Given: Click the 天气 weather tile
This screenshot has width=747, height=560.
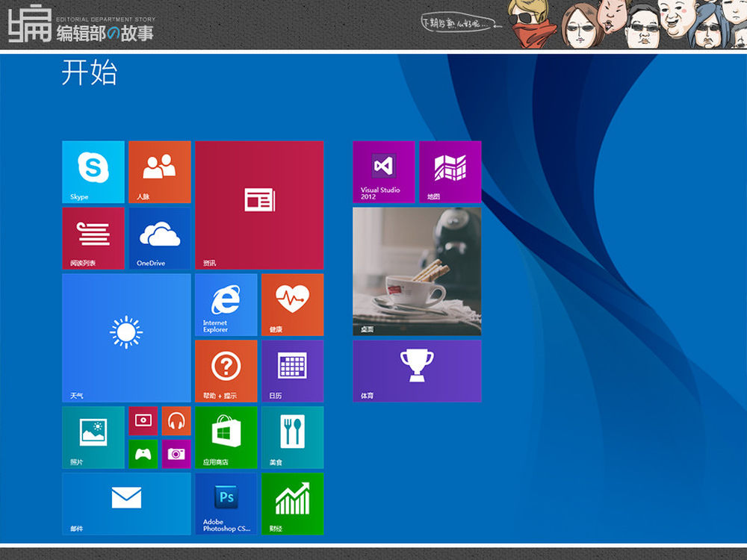Looking at the screenshot, I should point(125,337).
